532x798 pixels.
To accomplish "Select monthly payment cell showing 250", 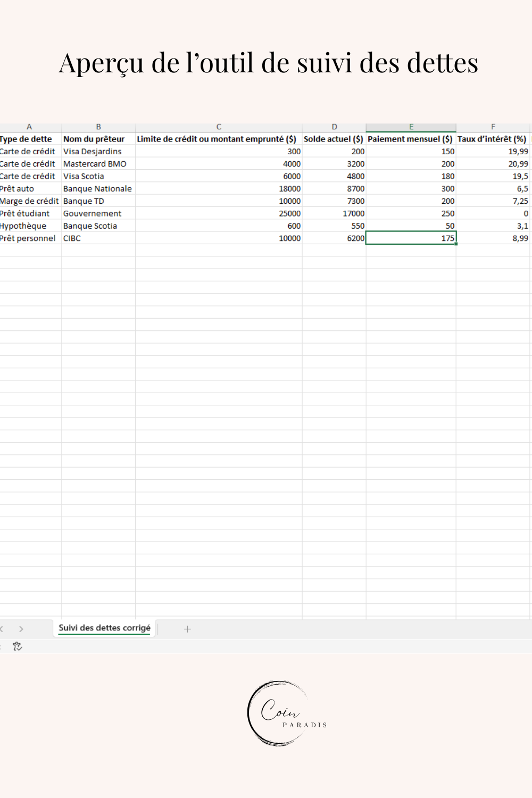I will click(411, 213).
